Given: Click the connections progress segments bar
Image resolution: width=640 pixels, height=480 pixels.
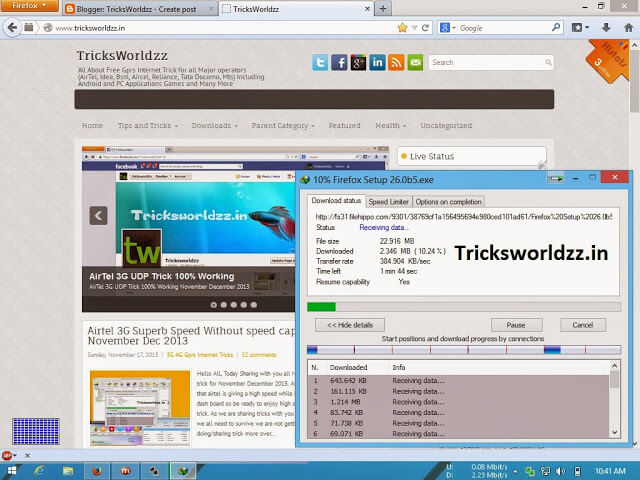Looking at the screenshot, I should [464, 350].
